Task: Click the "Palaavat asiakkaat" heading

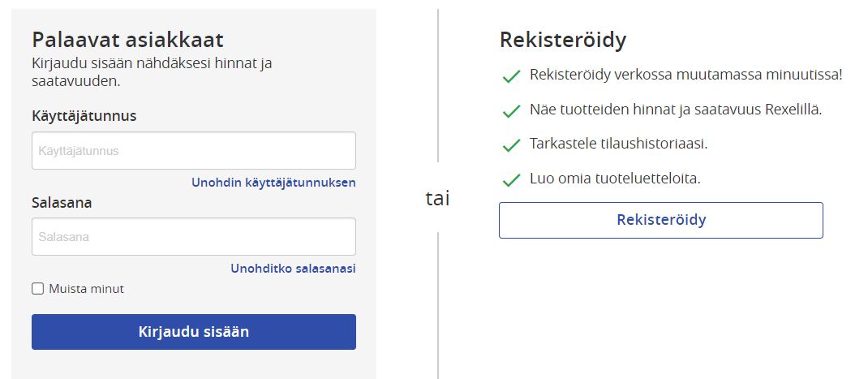Action: tap(127, 39)
